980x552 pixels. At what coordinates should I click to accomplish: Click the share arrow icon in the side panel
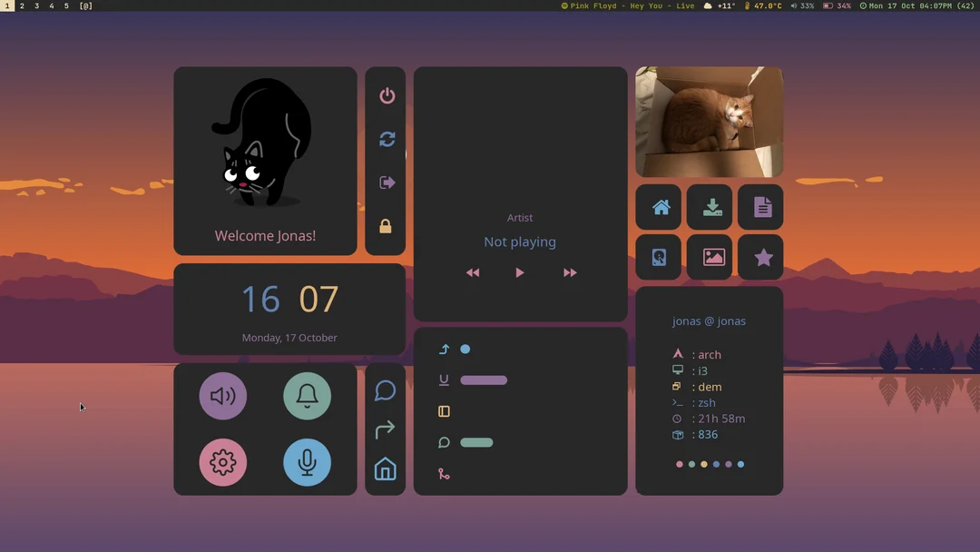(385, 429)
